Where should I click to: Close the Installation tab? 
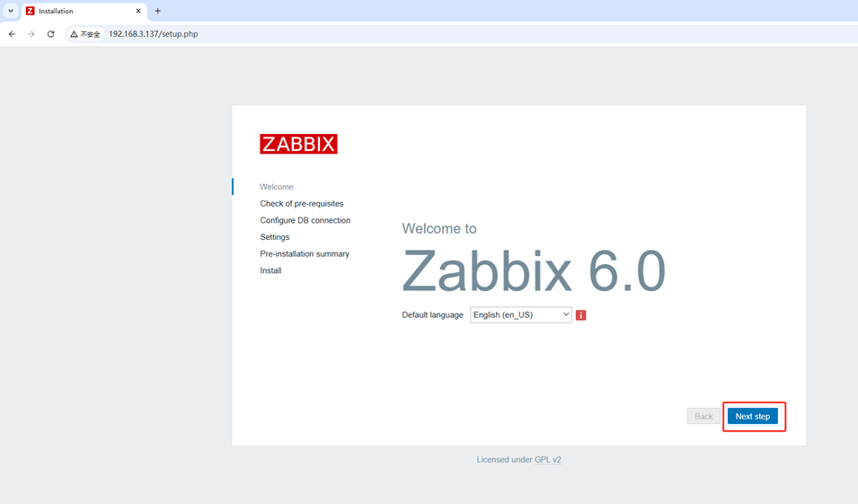click(x=138, y=11)
